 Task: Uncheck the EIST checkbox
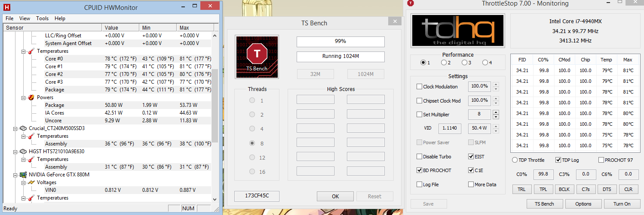471,157
